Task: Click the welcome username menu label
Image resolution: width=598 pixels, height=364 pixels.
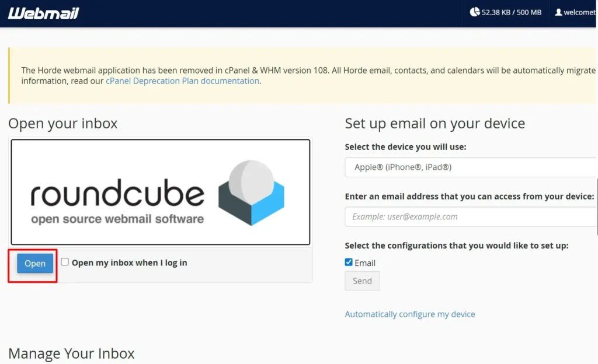Action: [x=580, y=12]
